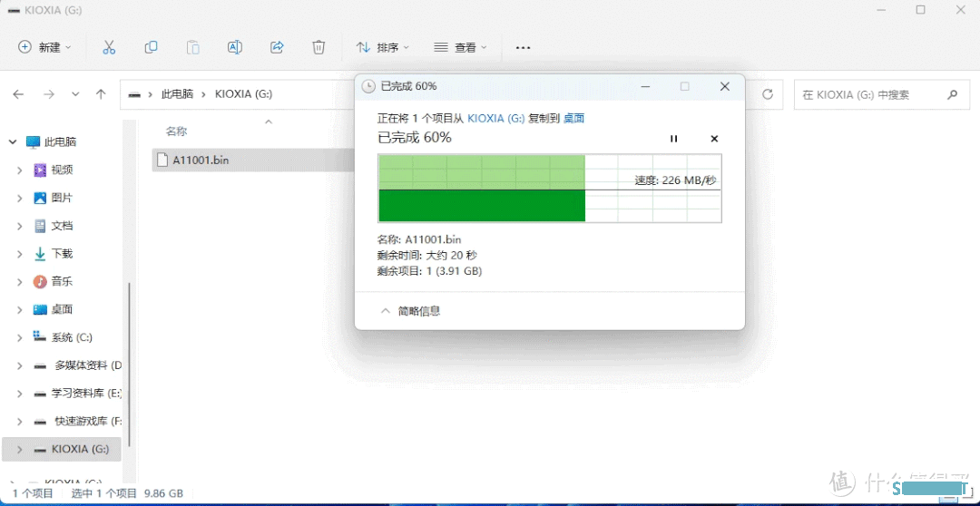Click the magnifier search icon
Image resolution: width=980 pixels, height=506 pixels.
point(952,94)
